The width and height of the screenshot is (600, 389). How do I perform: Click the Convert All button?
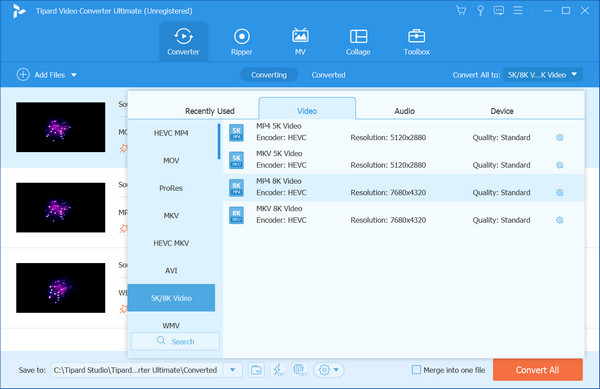538,370
